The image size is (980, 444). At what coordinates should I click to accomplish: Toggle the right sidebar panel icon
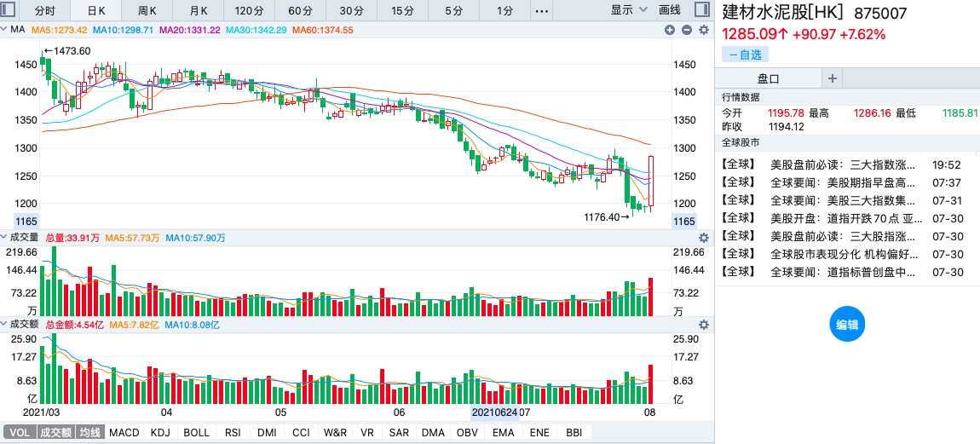click(x=701, y=10)
